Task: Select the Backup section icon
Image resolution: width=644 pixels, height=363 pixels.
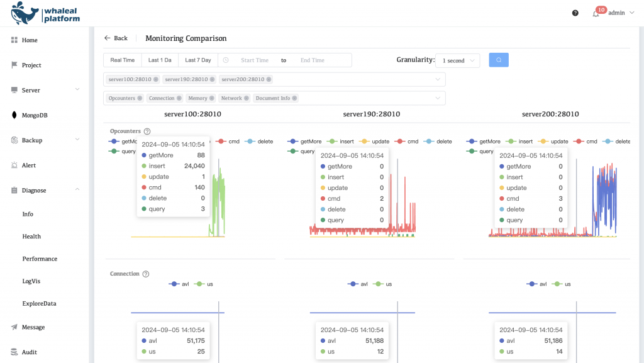Action: coord(14,140)
